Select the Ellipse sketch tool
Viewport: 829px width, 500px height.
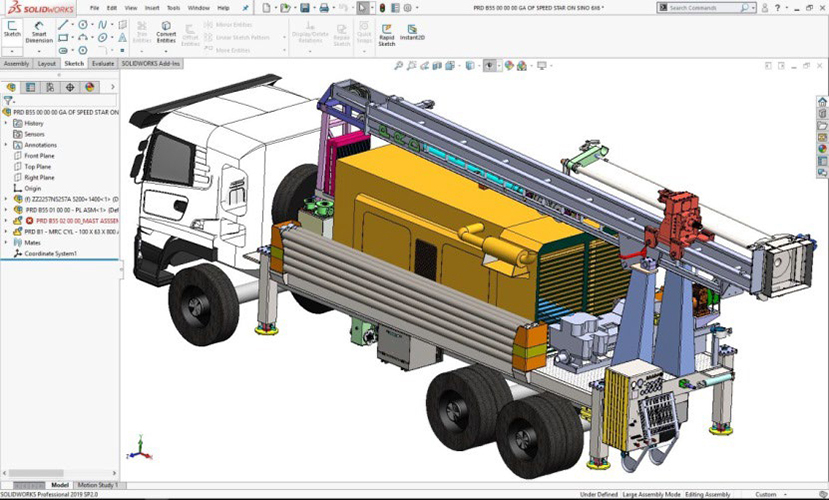pyautogui.click(x=103, y=38)
